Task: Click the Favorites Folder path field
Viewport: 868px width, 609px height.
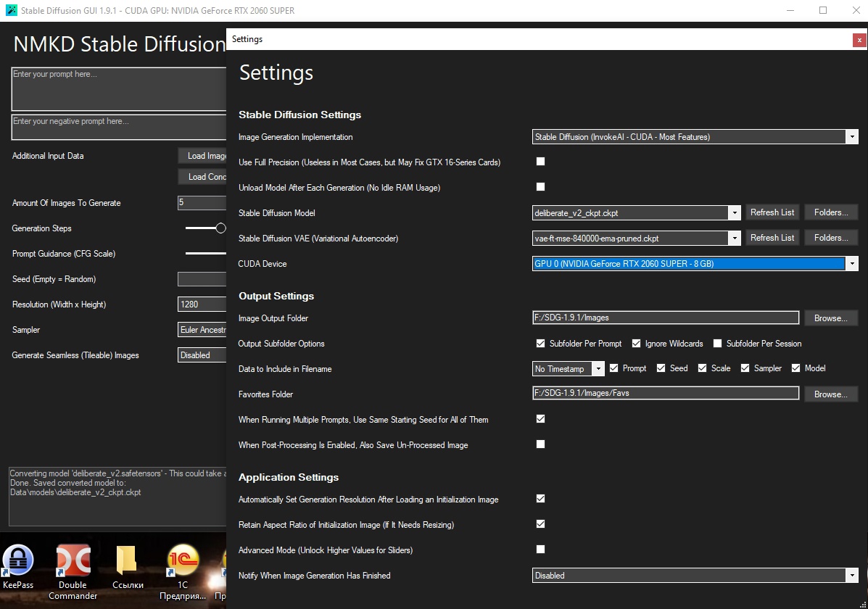Action: [665, 394]
